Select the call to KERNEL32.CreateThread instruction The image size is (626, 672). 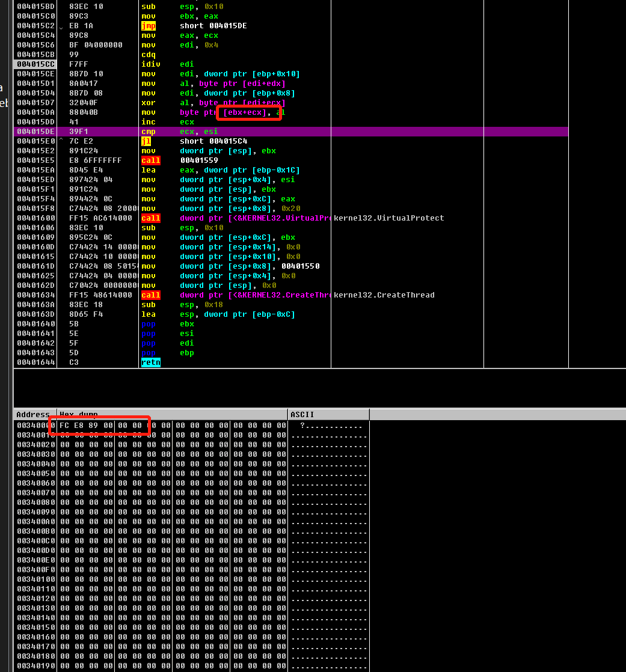(x=235, y=295)
